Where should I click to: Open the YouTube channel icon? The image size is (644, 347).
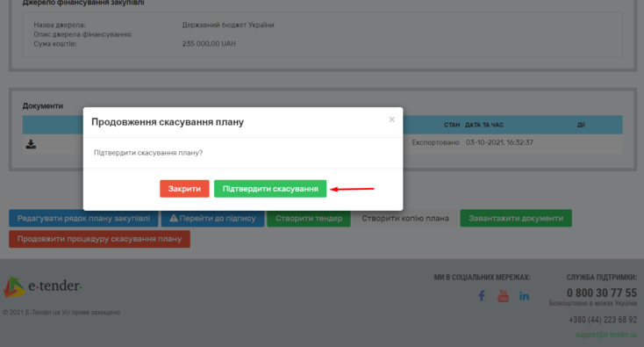[x=503, y=295]
